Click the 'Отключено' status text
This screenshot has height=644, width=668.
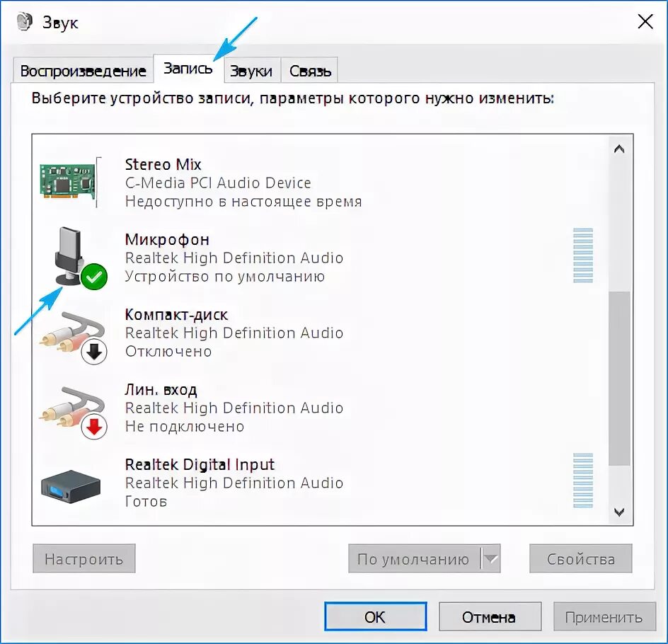tap(168, 352)
